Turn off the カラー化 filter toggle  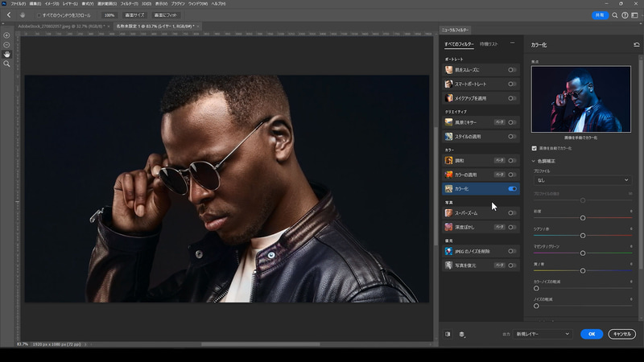pos(512,188)
